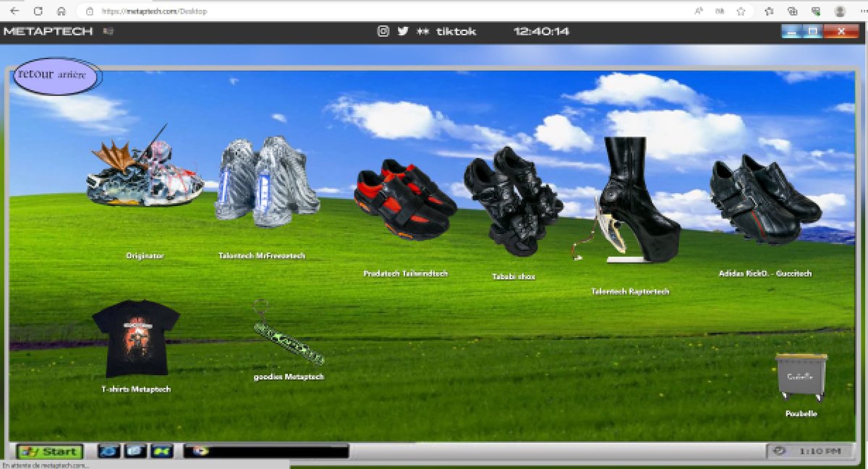Click the read aloud icon in address bar
The width and height of the screenshot is (868, 469).
[x=699, y=11]
